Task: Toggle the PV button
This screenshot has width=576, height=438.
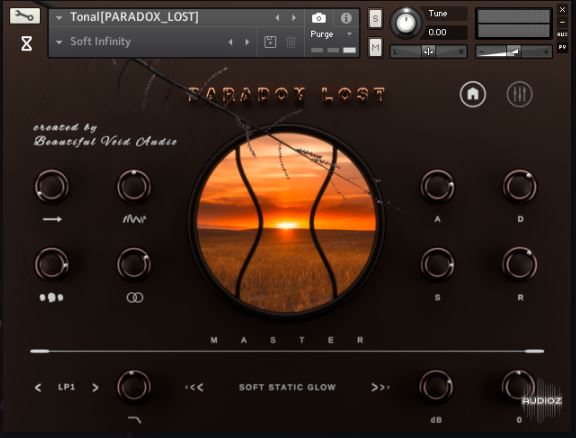Action: pyautogui.click(x=562, y=47)
